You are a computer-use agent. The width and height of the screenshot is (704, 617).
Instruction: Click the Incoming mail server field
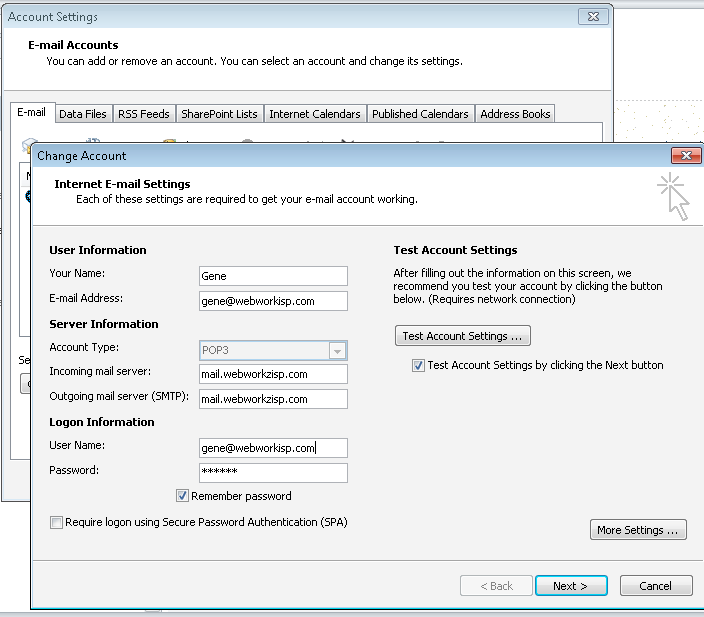pyautogui.click(x=273, y=374)
